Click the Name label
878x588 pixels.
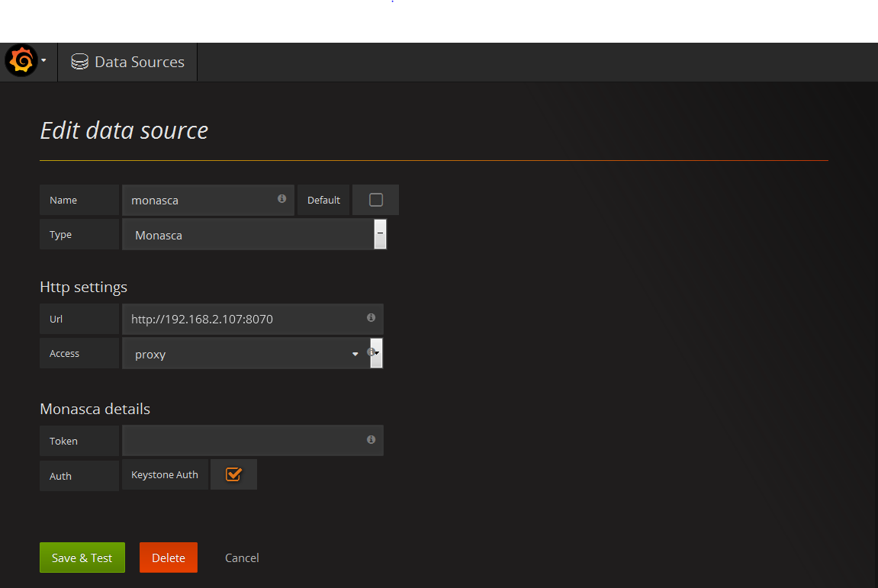point(79,200)
